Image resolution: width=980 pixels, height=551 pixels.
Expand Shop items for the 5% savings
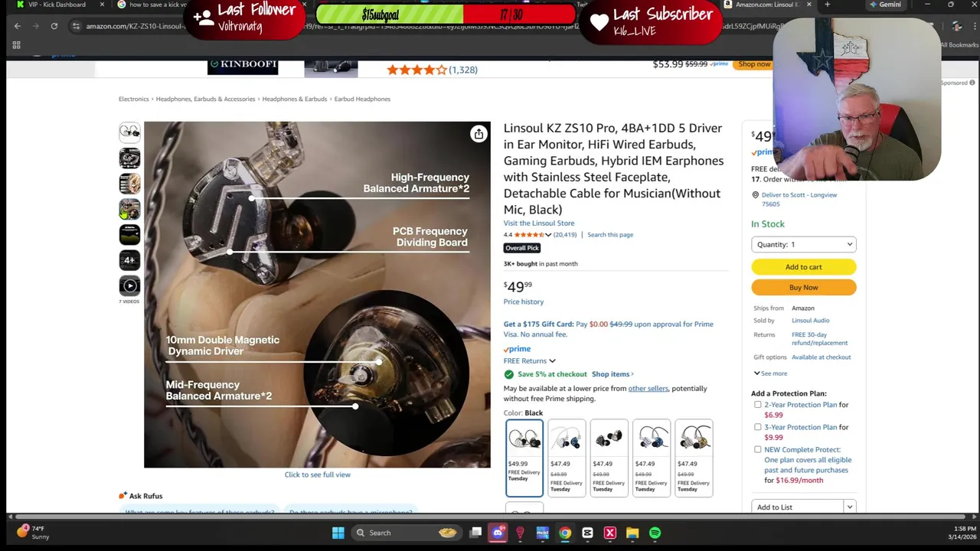[612, 374]
